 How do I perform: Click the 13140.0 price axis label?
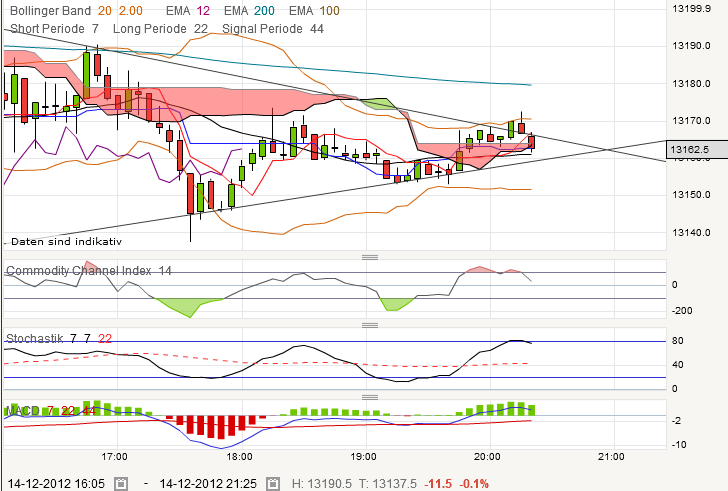(x=691, y=233)
